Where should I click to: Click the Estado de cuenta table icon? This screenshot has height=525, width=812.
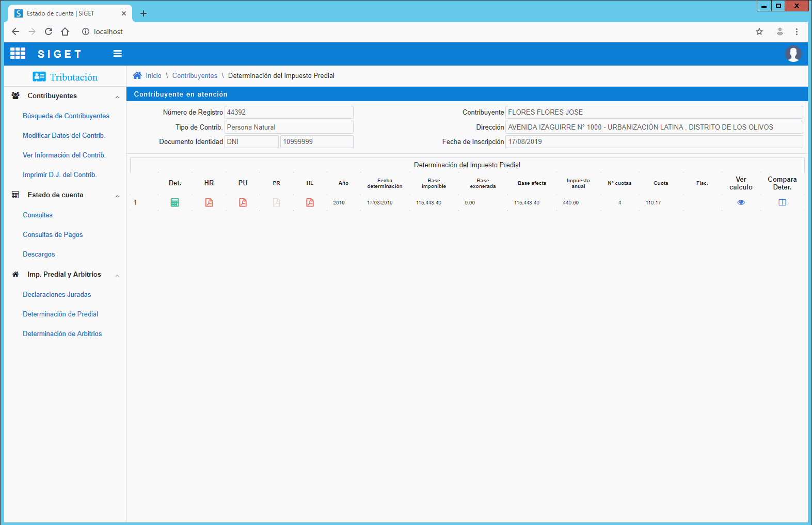[15, 195]
